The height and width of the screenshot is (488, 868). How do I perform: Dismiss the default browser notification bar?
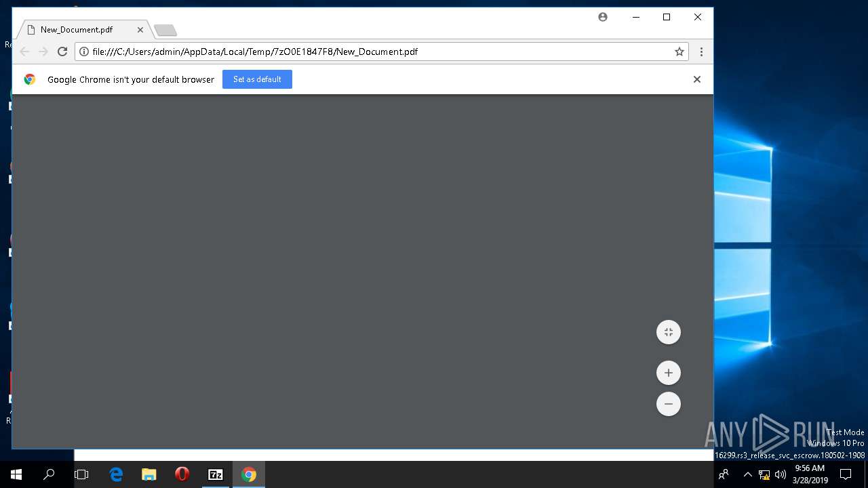point(696,79)
